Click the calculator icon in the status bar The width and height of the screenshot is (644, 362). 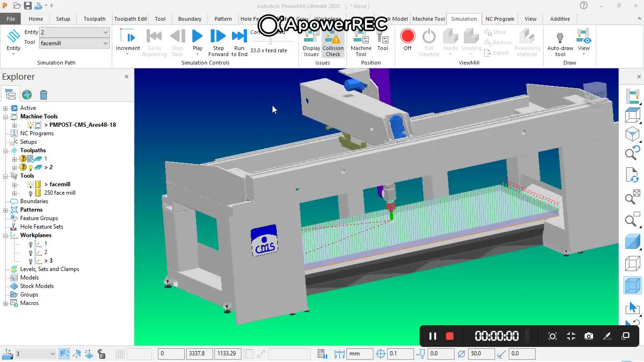point(322,354)
